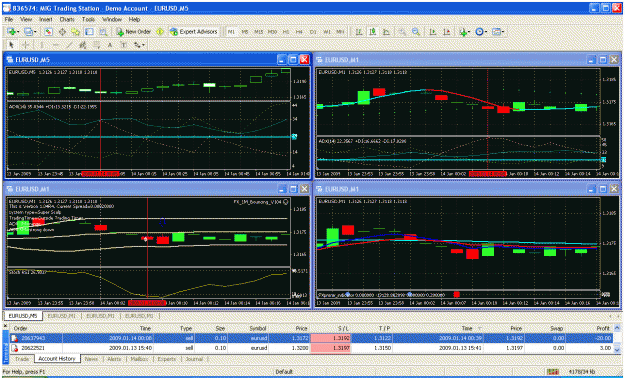The width and height of the screenshot is (625, 378).
Task: Open the Window menu
Action: (112, 19)
